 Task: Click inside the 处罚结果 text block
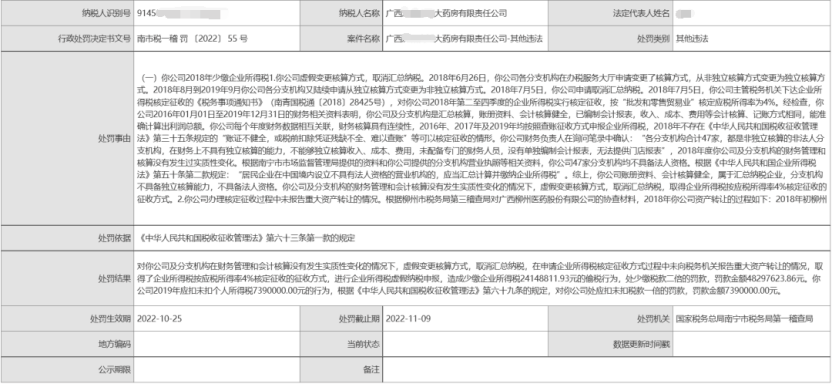tap(482, 278)
